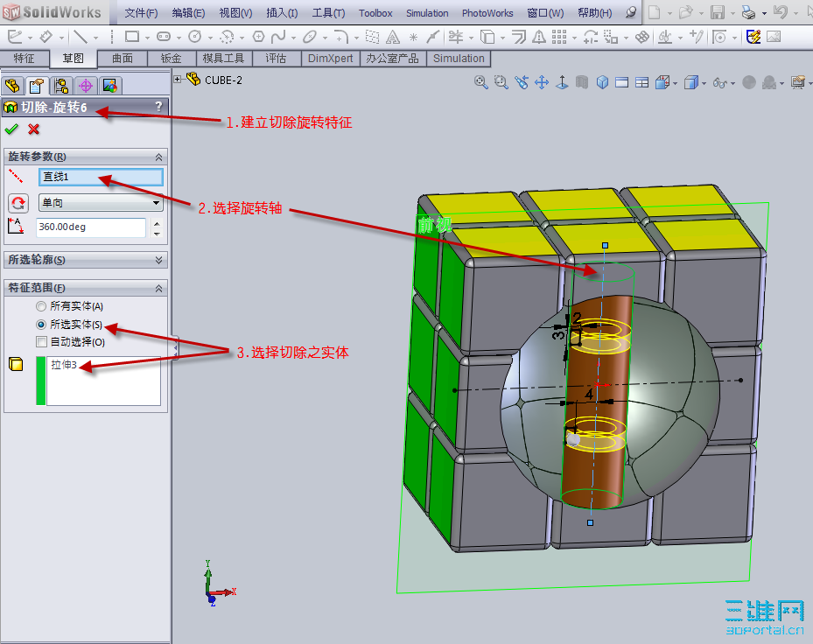Select the Arc sketch tool
Screen dimensions: 813x644
tap(227, 37)
